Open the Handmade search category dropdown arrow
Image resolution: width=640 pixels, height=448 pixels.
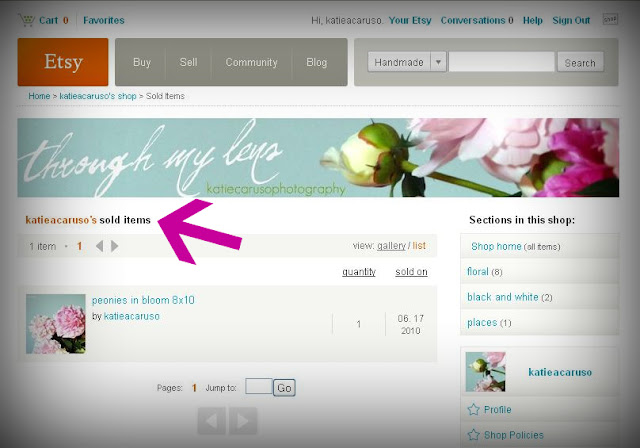click(438, 62)
